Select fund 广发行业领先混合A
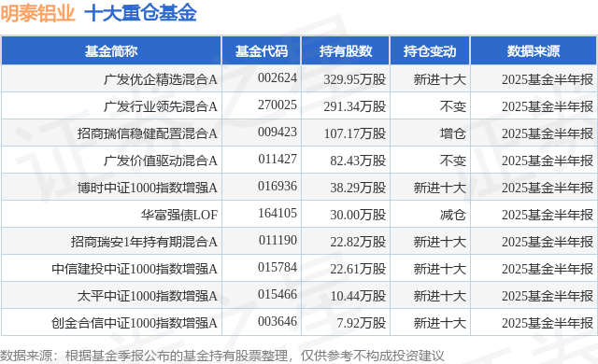 coord(161,106)
